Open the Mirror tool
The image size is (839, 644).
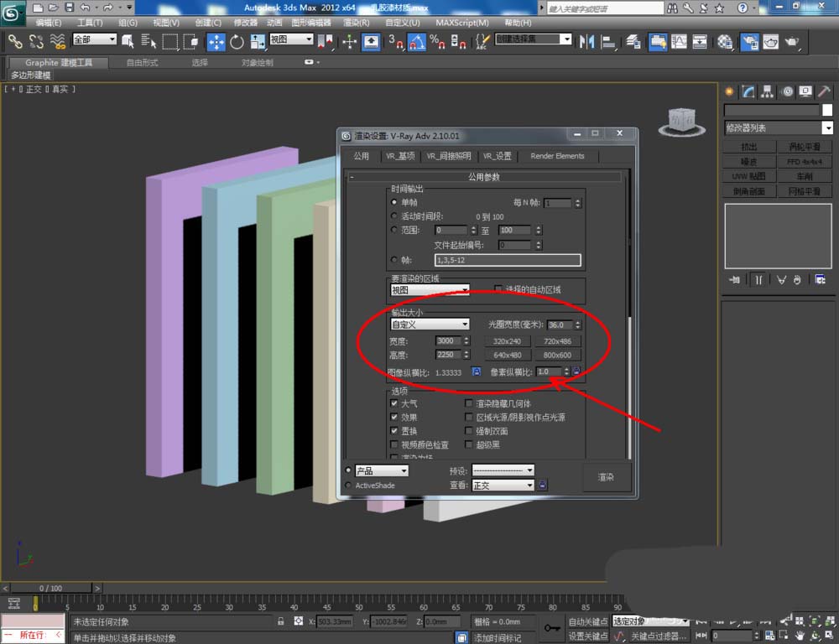pos(586,42)
